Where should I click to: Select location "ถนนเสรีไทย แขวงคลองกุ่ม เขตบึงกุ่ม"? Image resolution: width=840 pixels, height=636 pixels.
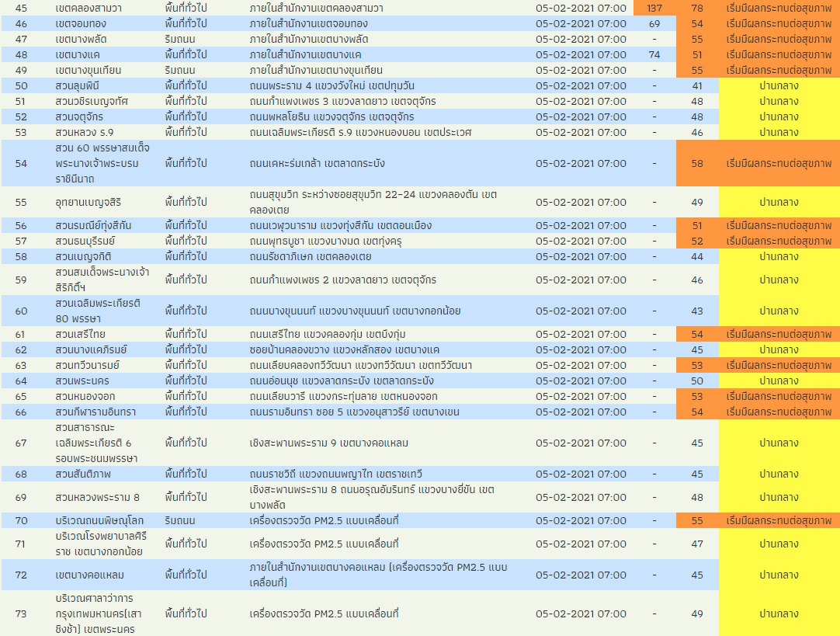(328, 335)
